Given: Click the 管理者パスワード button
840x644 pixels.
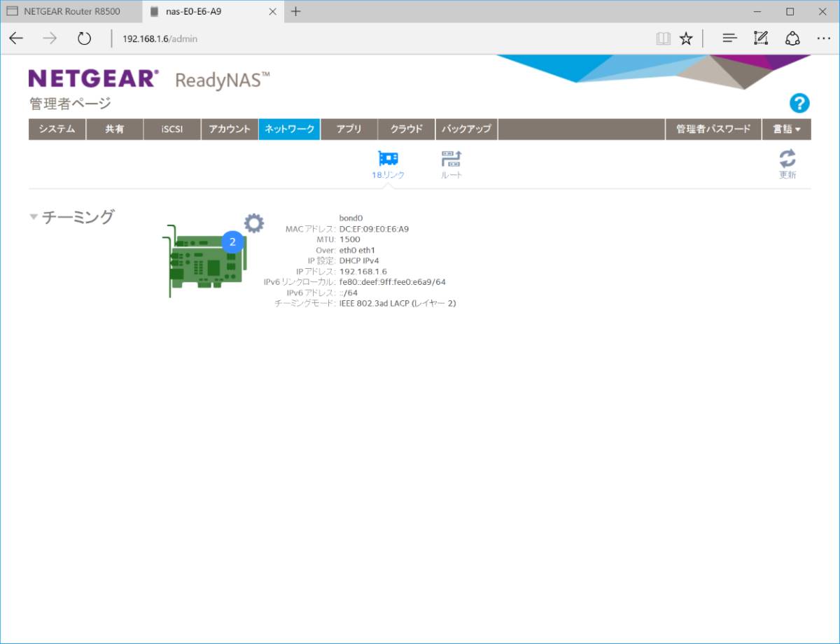Looking at the screenshot, I should 713,129.
